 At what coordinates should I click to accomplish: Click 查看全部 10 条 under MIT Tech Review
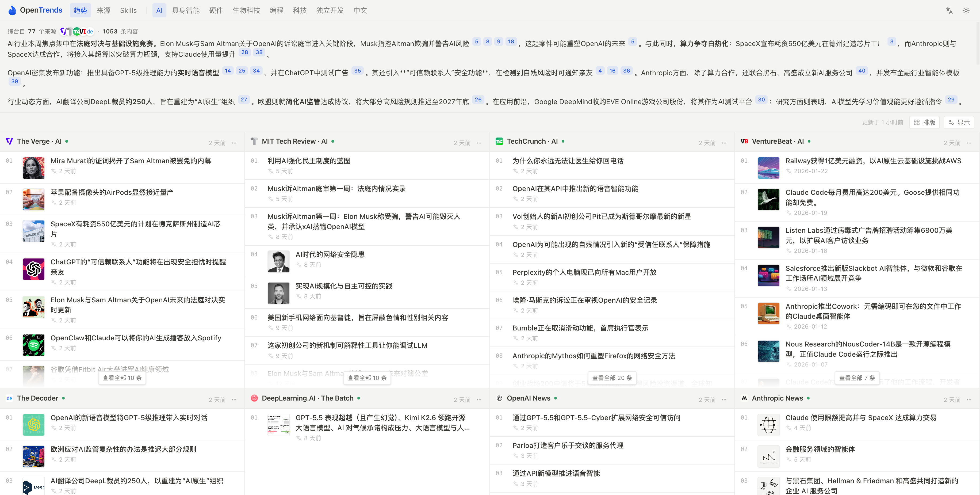coord(367,378)
